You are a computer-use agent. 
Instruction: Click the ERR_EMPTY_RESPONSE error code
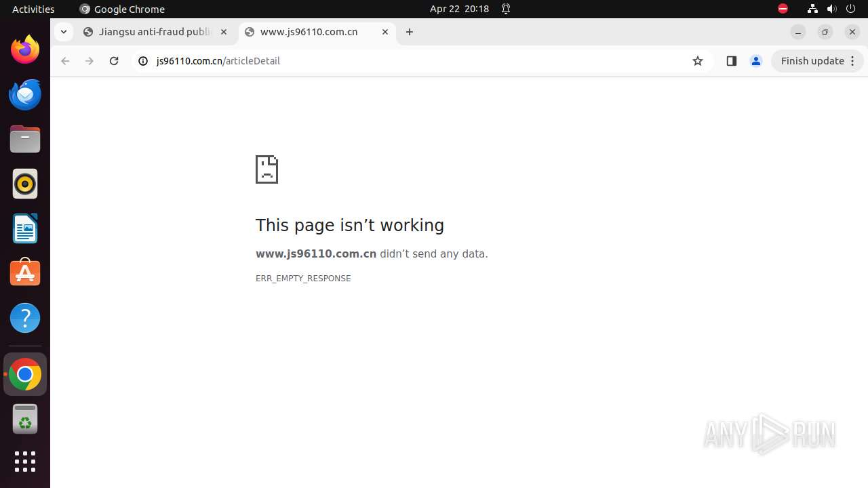pos(303,279)
